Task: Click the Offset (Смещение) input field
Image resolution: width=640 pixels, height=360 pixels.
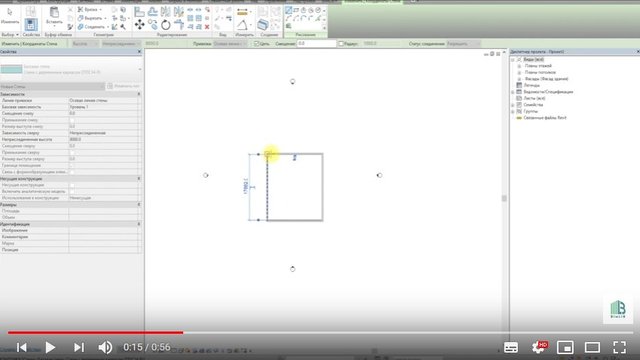Action: [x=316, y=44]
